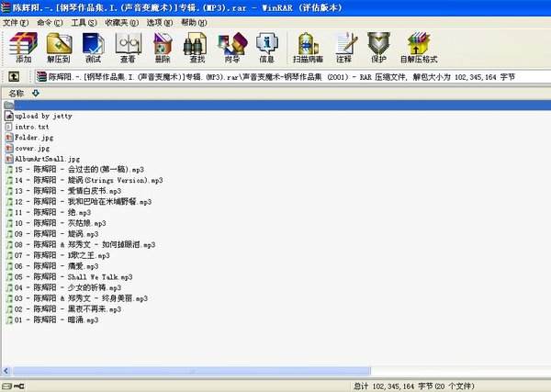The image size is (551, 392).
Task: Click the icon of upload by jetty
Action: point(9,116)
